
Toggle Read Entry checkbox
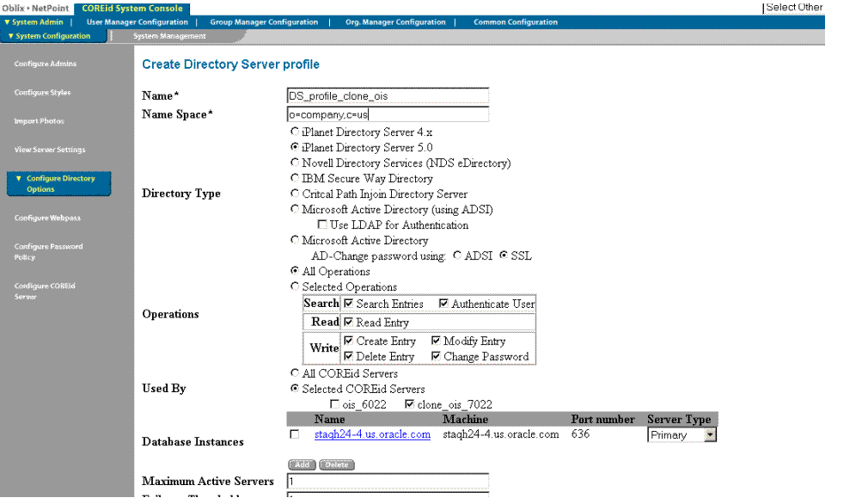coord(348,322)
